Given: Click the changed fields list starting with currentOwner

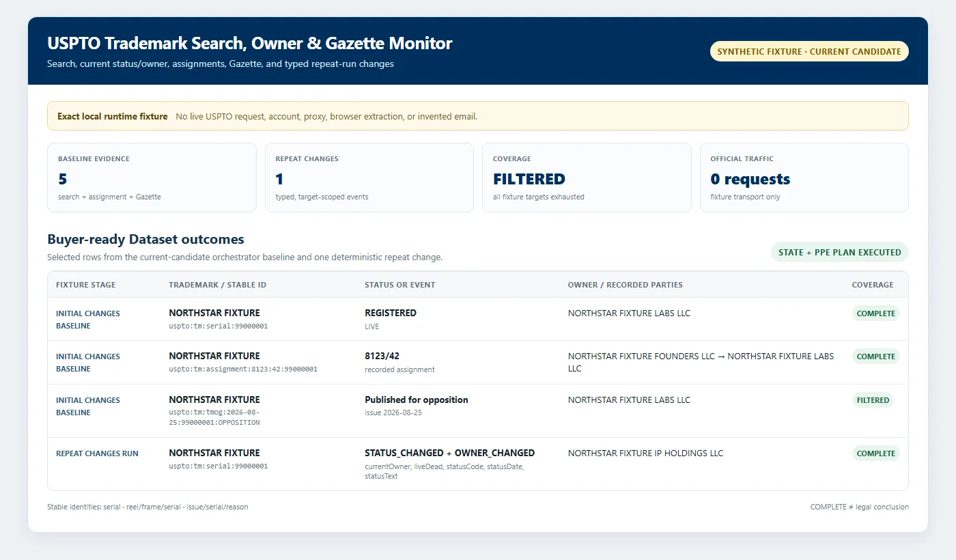Looking at the screenshot, I should pyautogui.click(x=445, y=471).
